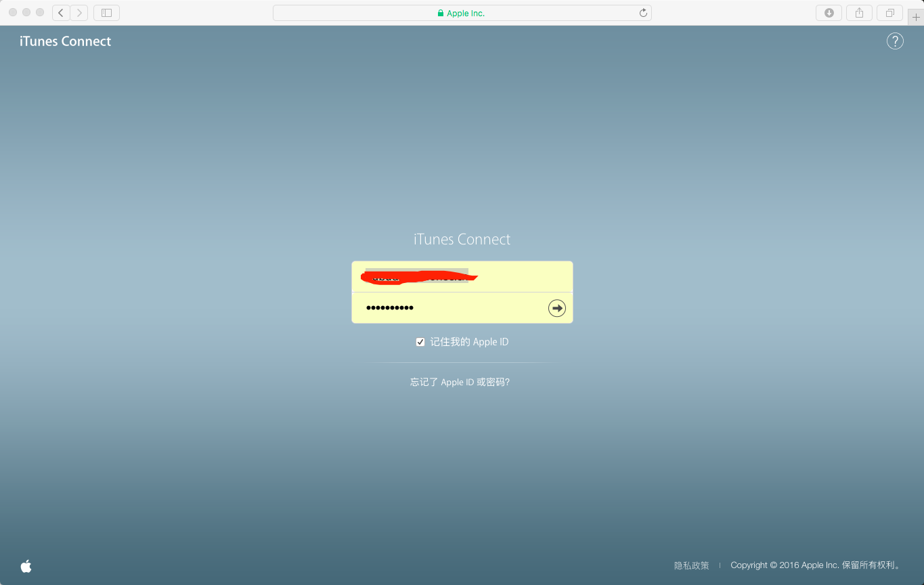
Task: Show the Safari sidebar
Action: click(106, 13)
